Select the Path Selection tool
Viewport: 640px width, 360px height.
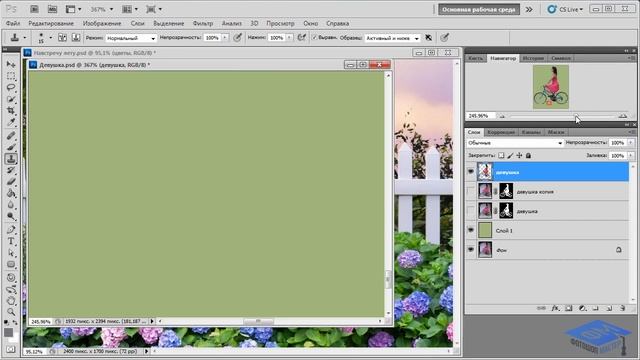pos(11,253)
